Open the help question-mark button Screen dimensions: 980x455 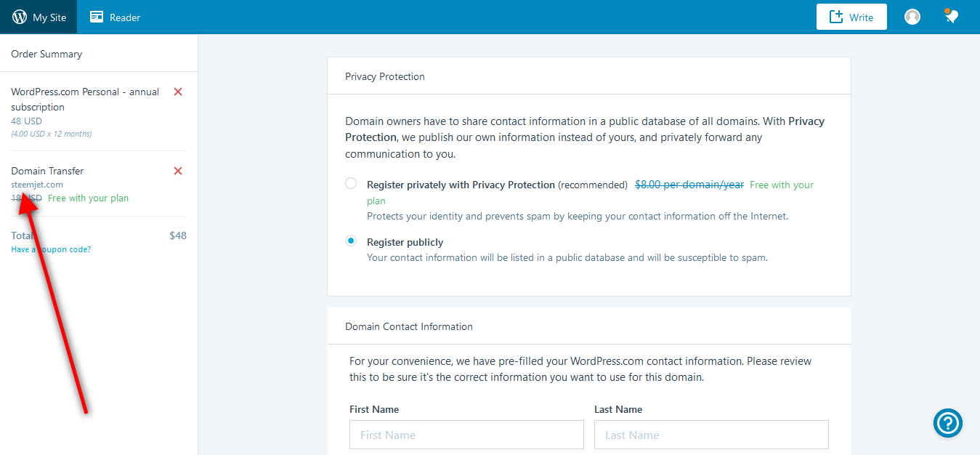948,422
